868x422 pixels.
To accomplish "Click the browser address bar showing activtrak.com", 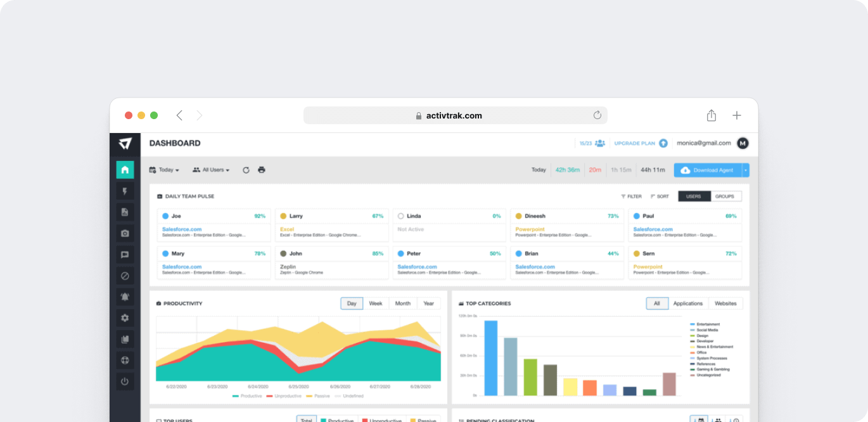I will 455,115.
